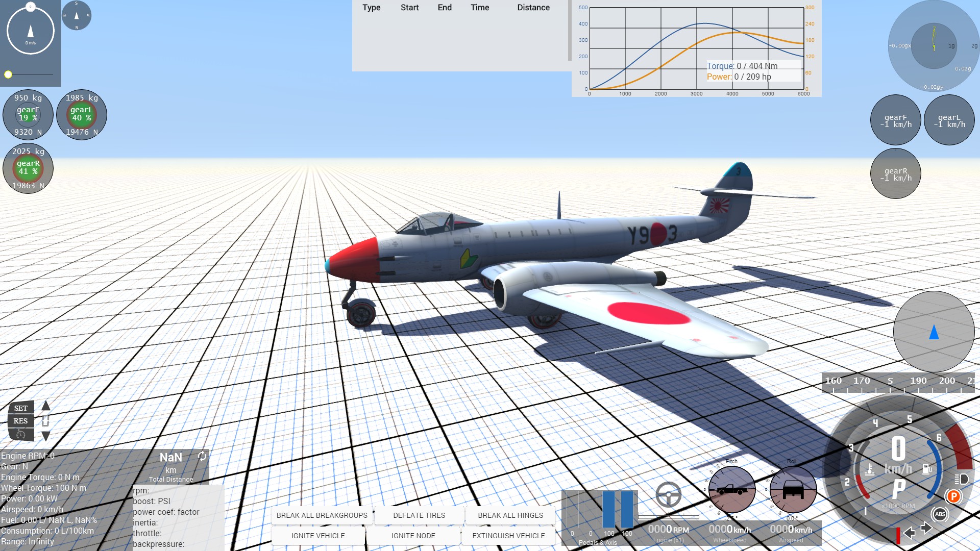980x551 pixels.
Task: Click the navigation arrow minimap circle
Action: 934,332
